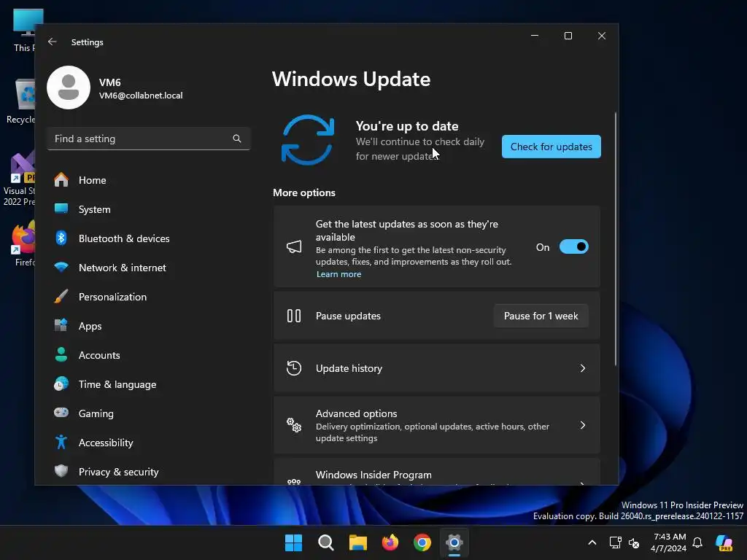This screenshot has height=560, width=747.
Task: Click the Advanced options gears icon
Action: (294, 425)
